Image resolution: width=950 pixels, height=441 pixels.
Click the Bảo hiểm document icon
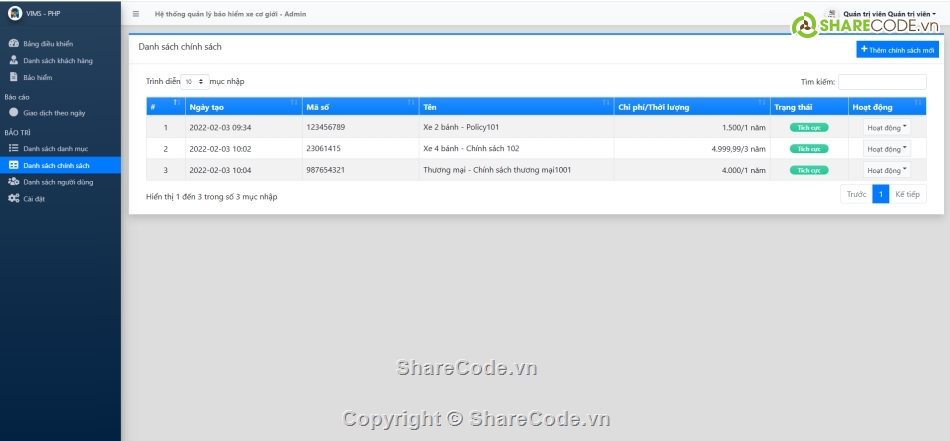pos(13,76)
